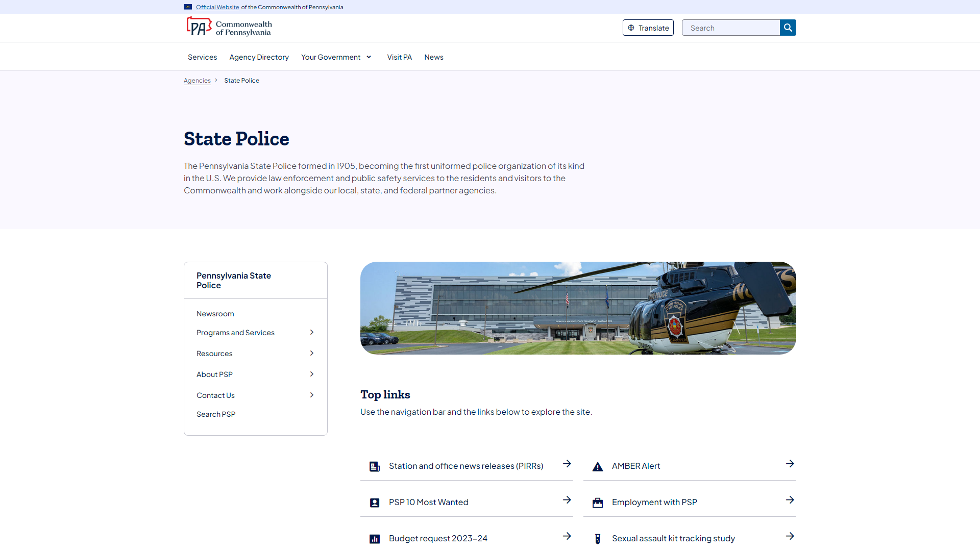The height and width of the screenshot is (551, 980).
Task: Expand the Contact Us submenu chevron
Action: [312, 395]
